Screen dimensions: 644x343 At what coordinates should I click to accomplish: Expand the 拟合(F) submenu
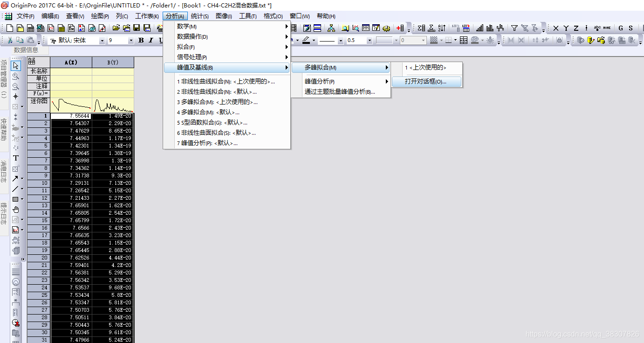point(227,47)
